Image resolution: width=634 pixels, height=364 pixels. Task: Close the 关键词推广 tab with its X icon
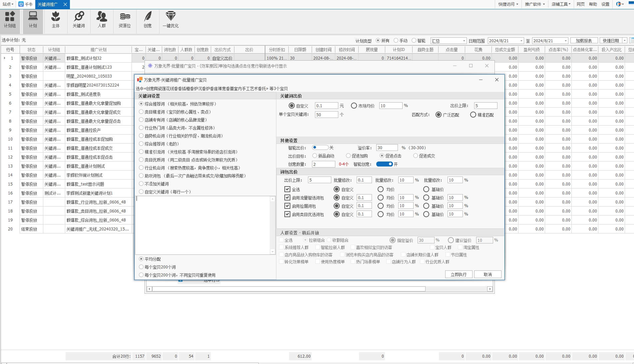click(x=65, y=4)
